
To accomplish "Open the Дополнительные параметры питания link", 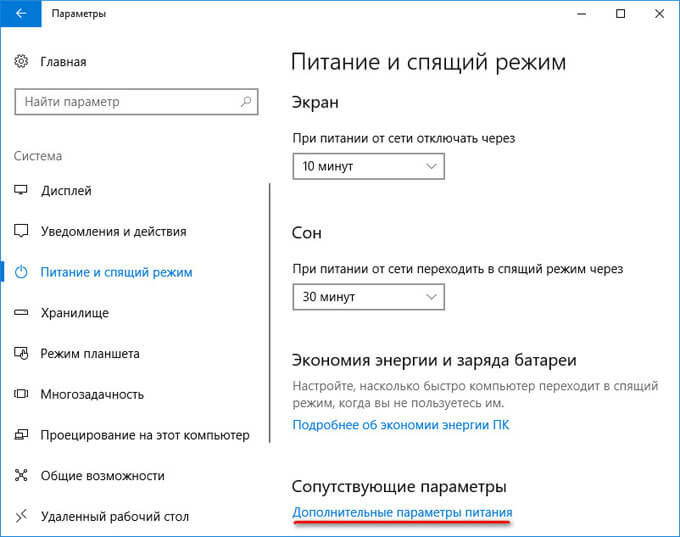I will 402,512.
